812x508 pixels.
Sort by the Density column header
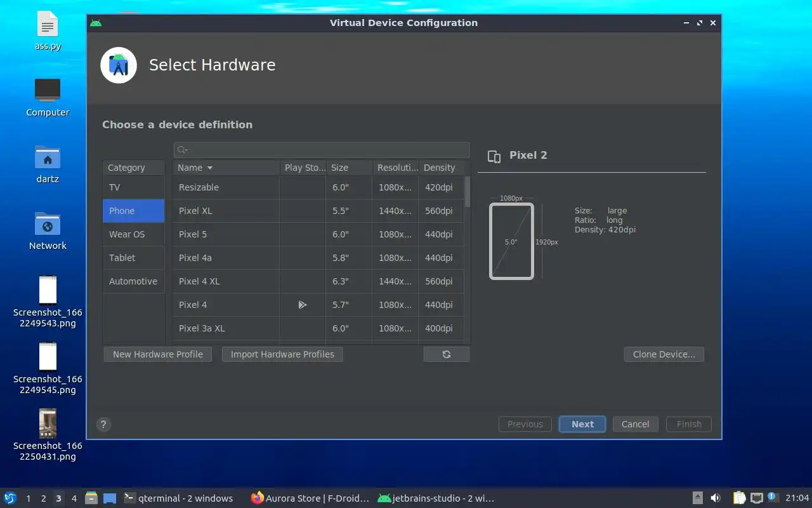442,168
